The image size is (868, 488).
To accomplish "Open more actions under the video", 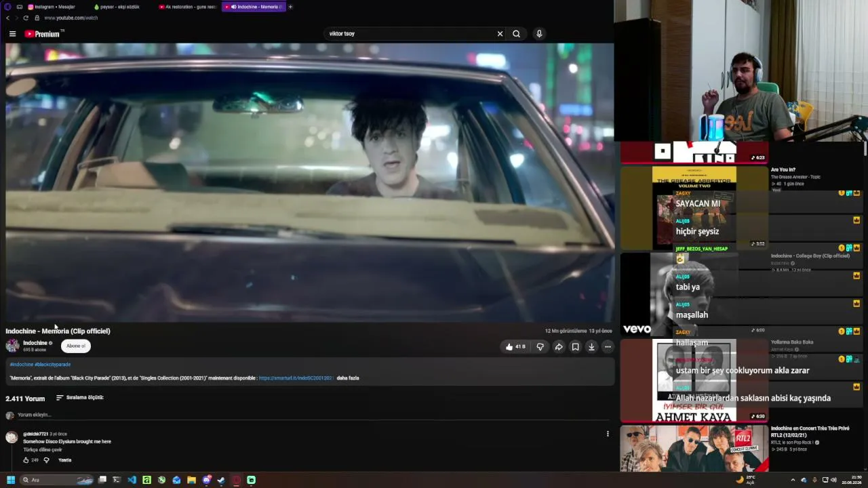I will (x=608, y=347).
